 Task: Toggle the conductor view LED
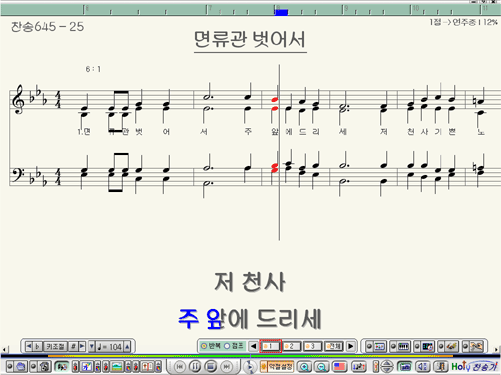[466, 346]
